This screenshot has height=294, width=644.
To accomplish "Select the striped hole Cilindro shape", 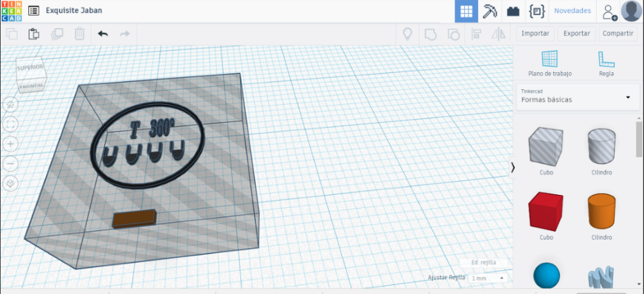I will click(602, 146).
